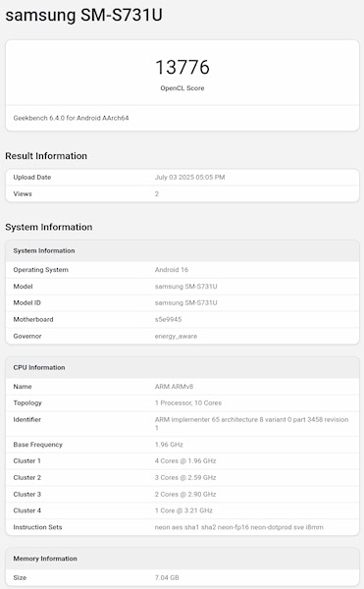Select the energy_aware governor value
The height and width of the screenshot is (589, 364).
[176, 336]
